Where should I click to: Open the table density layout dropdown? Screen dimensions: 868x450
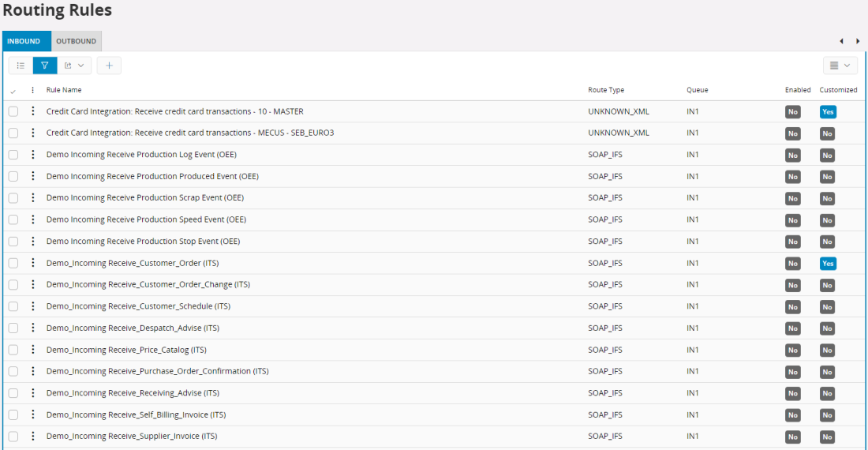click(840, 66)
